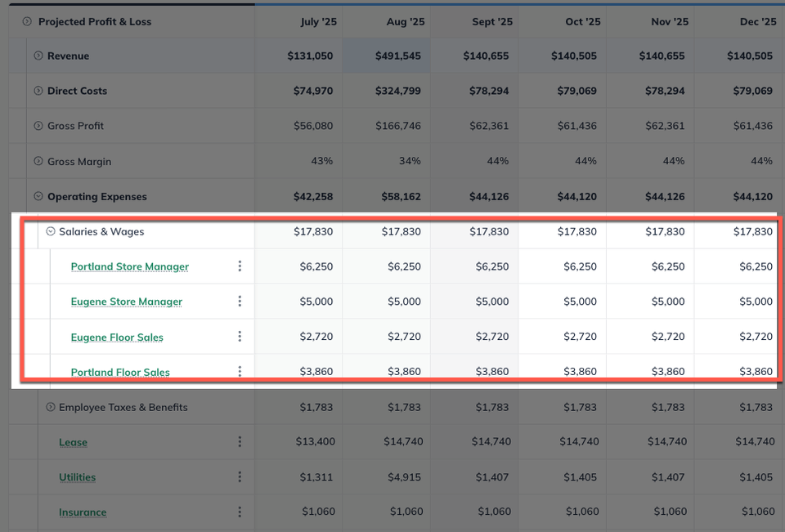Select the Sept '25 column header
This screenshot has height=532, width=785.
[x=492, y=21]
